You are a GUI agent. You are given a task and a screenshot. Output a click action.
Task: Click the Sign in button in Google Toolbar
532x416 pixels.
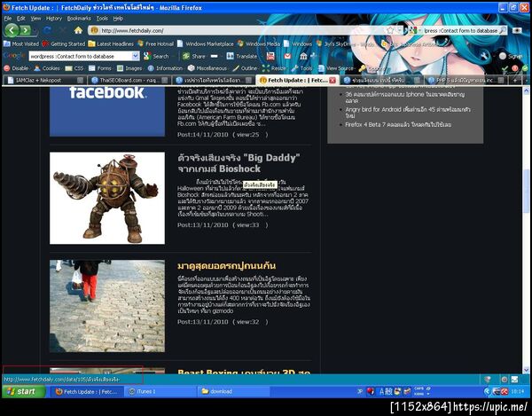512,57
